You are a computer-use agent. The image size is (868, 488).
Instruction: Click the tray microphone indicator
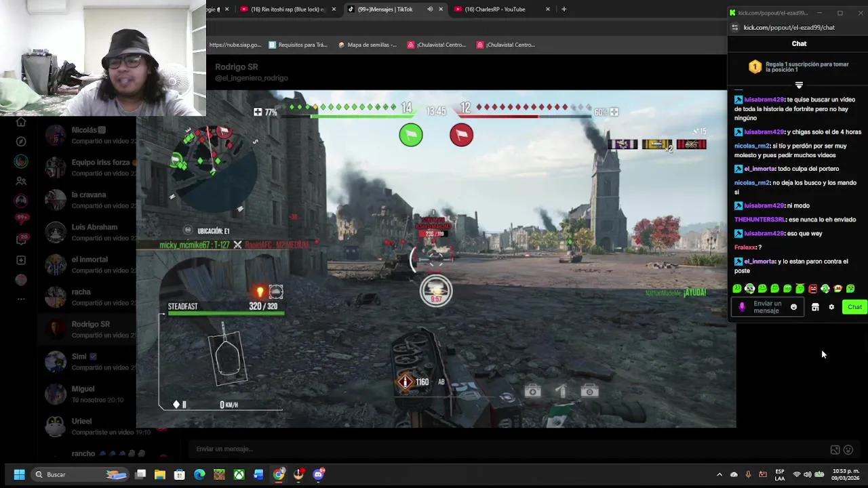click(748, 474)
